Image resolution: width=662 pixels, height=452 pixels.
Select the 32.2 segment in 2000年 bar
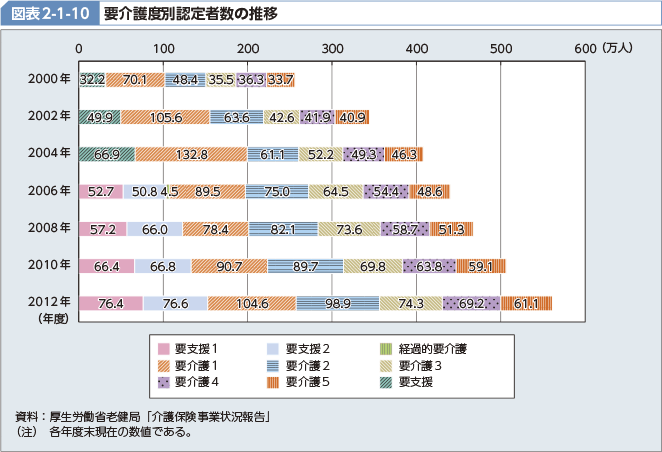point(92,80)
